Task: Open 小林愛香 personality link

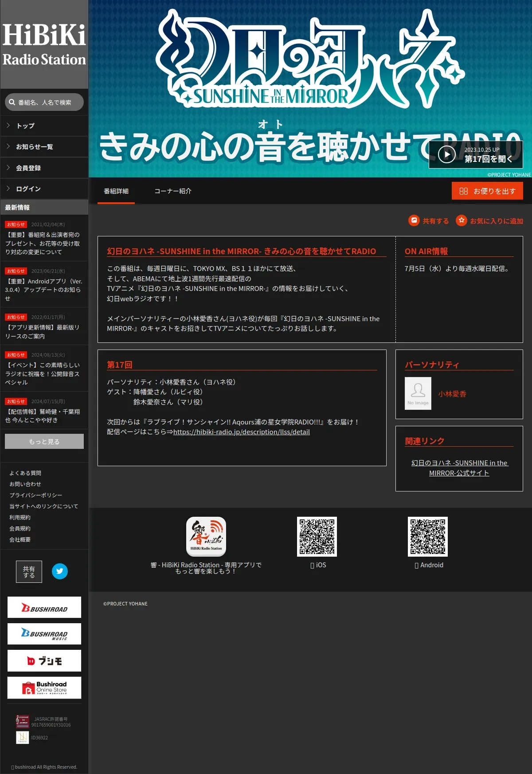Action: pos(452,394)
